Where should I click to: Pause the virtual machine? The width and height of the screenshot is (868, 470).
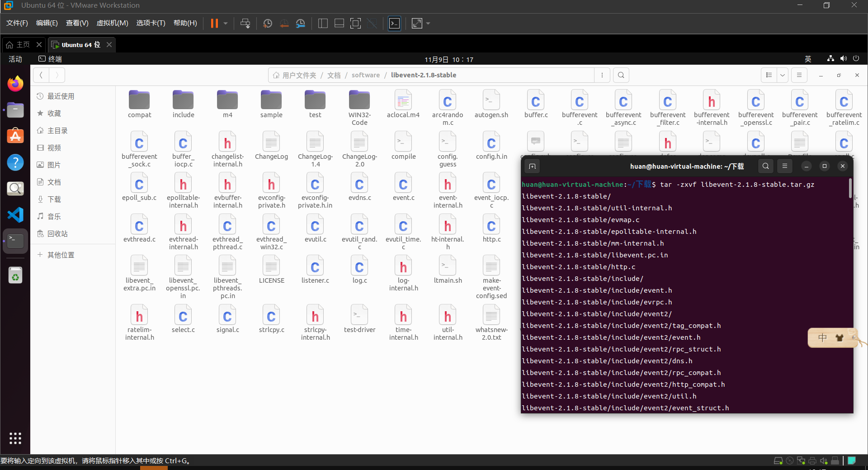click(x=215, y=23)
